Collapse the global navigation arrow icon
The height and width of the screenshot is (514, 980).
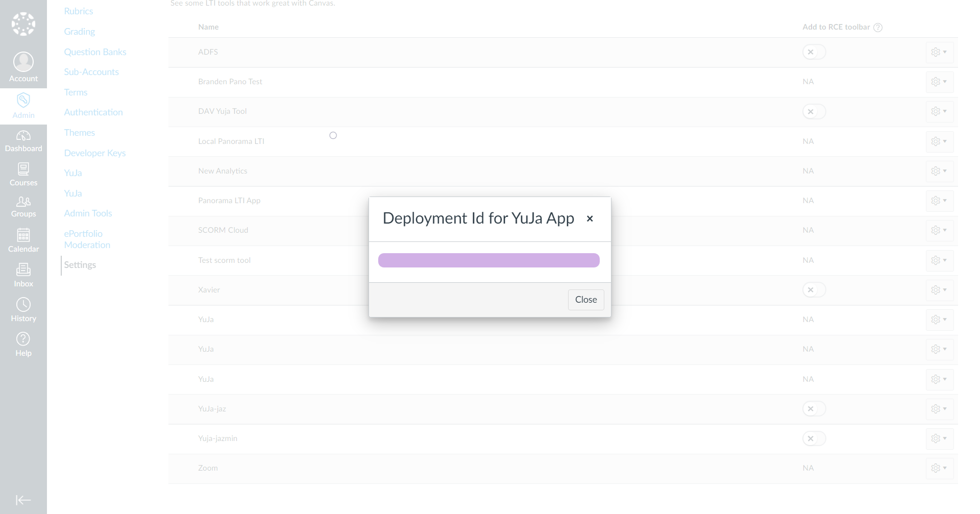[23, 500]
